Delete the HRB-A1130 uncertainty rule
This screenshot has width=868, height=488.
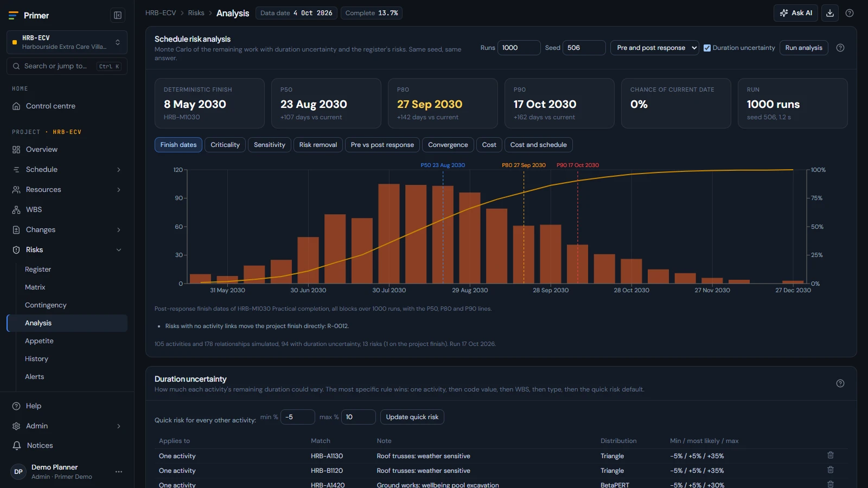click(x=830, y=455)
